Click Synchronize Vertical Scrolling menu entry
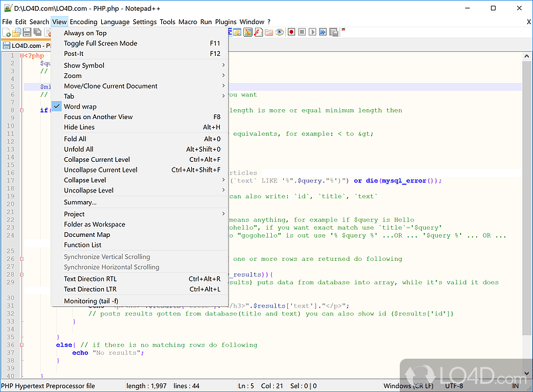533x392 pixels. tap(139, 257)
